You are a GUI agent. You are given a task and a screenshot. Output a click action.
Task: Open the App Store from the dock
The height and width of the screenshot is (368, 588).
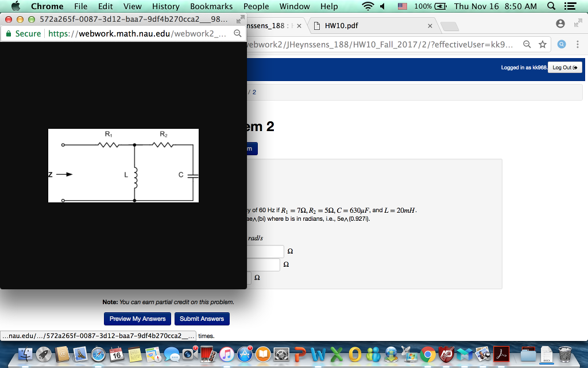pos(246,354)
